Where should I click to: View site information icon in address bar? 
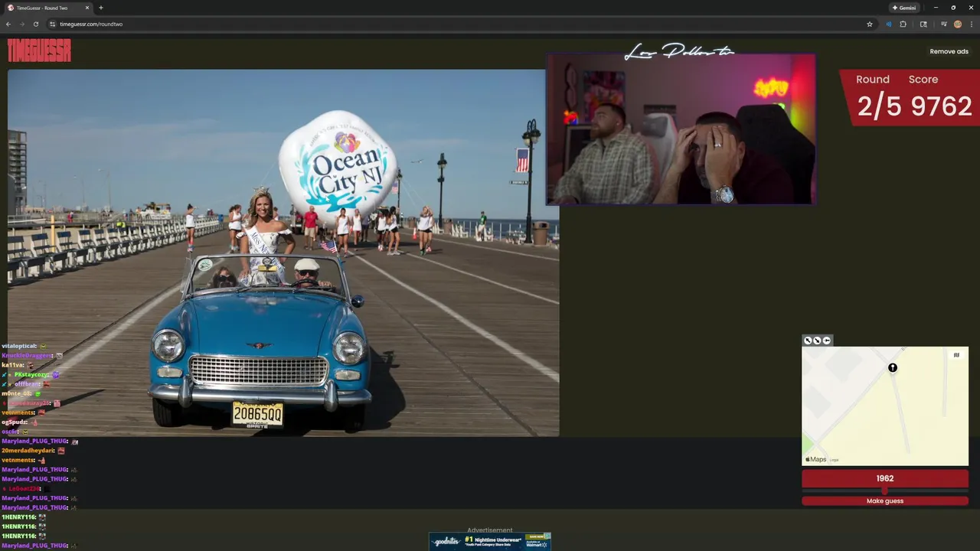52,24
